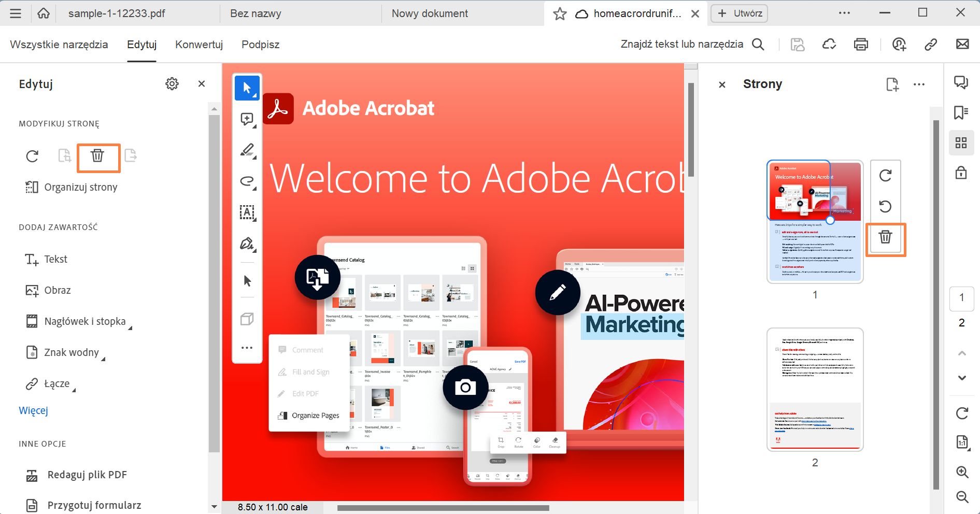Click the Utwórz button

pos(740,13)
